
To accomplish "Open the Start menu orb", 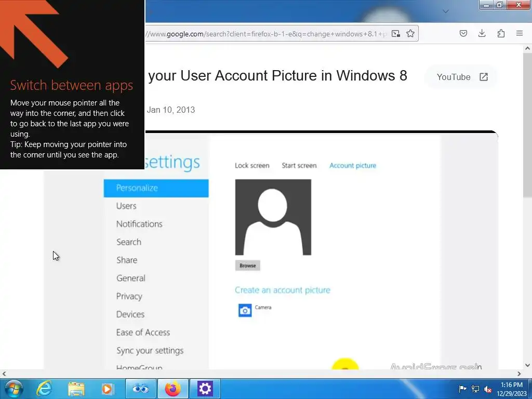I will [x=13, y=389].
